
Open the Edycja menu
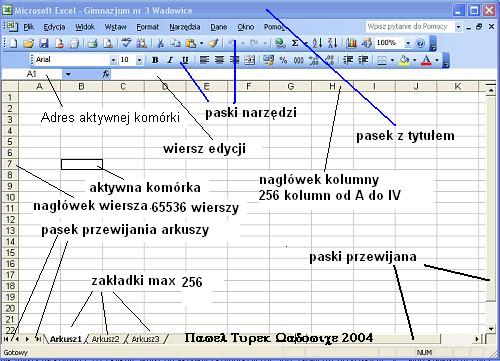pyautogui.click(x=54, y=27)
